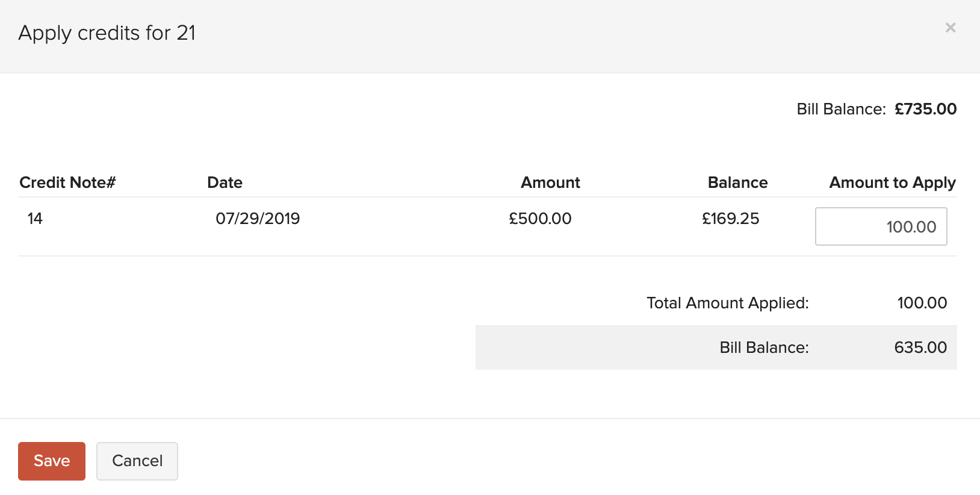980x495 pixels.
Task: Click the Bill Balance label above the table
Action: click(x=841, y=109)
